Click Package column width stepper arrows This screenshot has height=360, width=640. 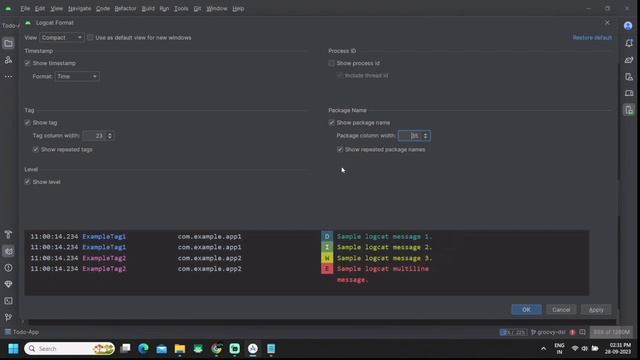[x=425, y=136]
